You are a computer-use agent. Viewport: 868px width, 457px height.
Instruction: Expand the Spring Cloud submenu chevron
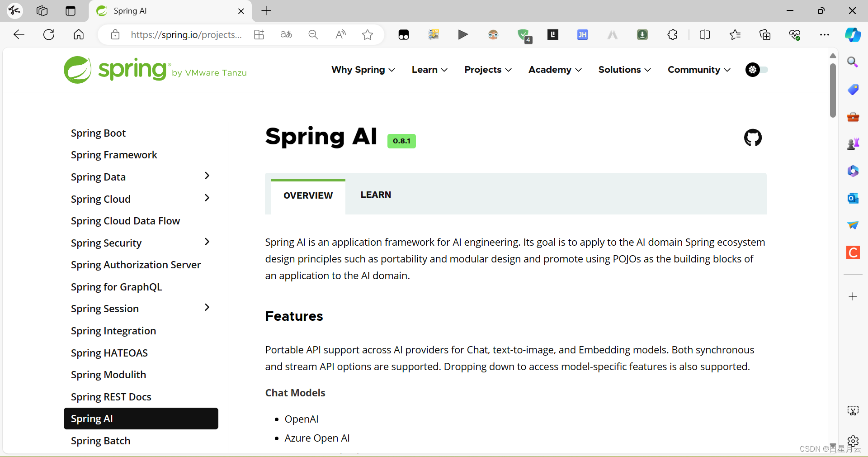tap(207, 198)
